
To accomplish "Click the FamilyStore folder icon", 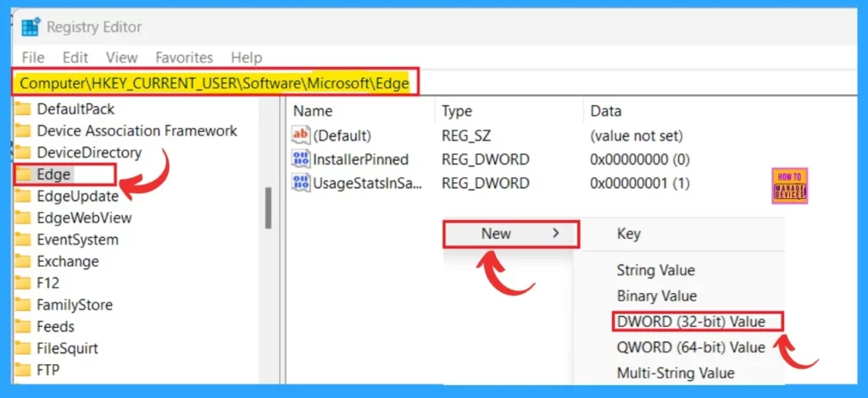I will point(23,305).
